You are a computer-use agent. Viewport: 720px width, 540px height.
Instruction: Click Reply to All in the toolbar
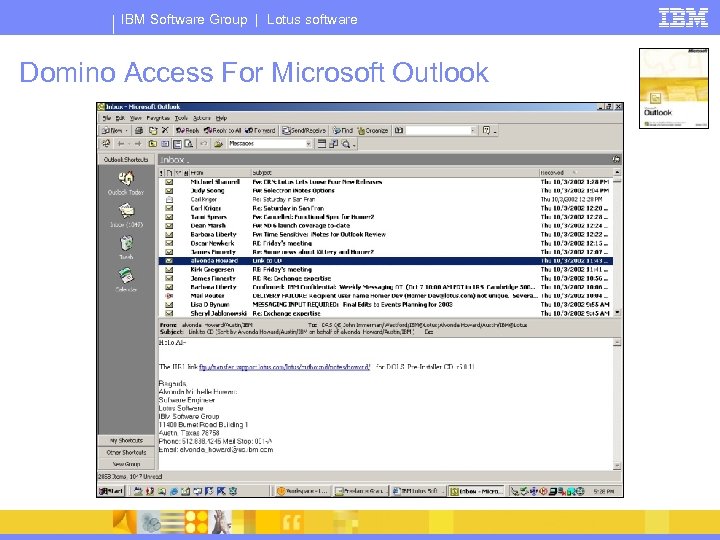pyautogui.click(x=223, y=130)
